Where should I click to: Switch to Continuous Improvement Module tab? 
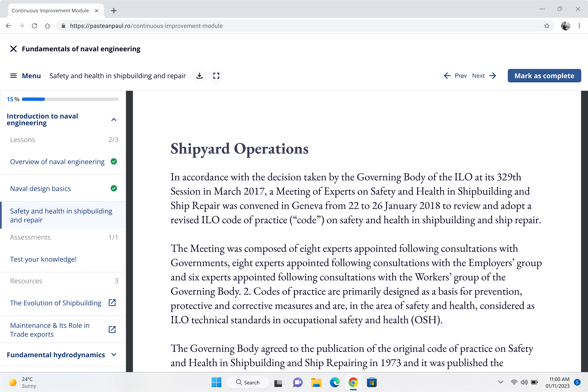coord(50,11)
